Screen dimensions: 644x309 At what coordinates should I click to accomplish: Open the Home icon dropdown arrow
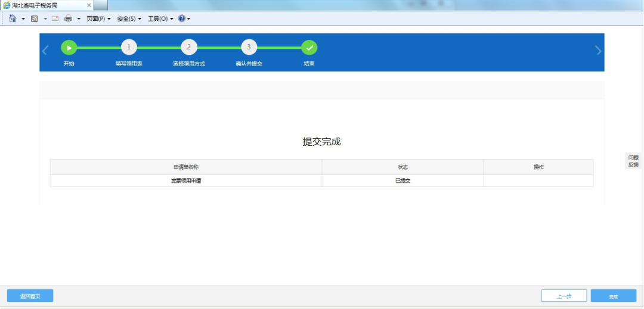point(23,19)
